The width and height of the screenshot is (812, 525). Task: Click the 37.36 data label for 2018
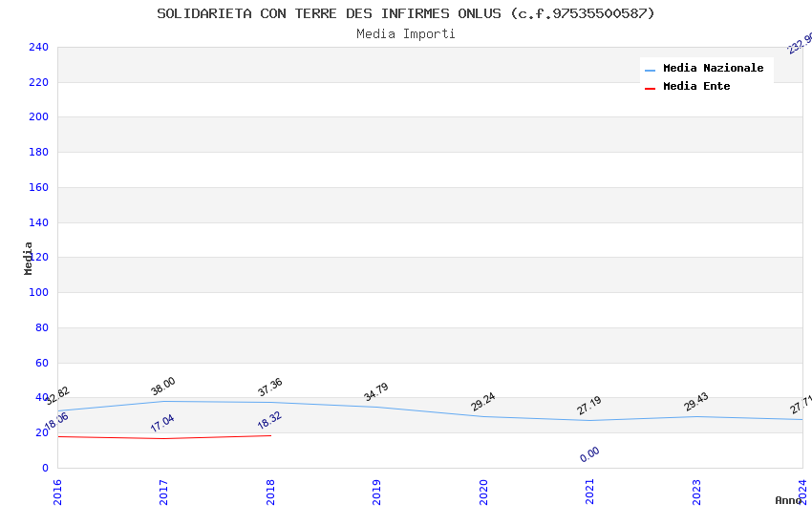click(269, 387)
